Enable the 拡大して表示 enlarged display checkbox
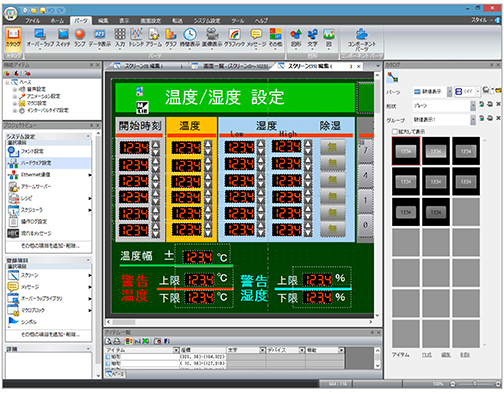This screenshot has width=504, height=394. [x=395, y=132]
